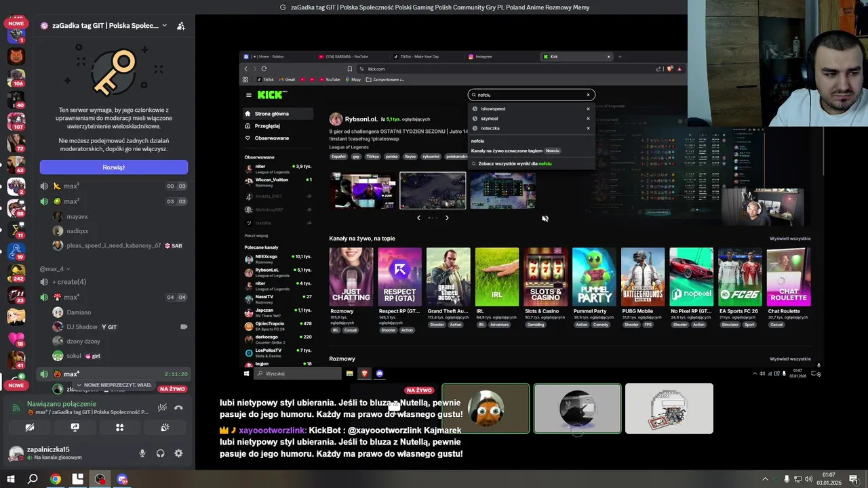
Task: Open soundboard in Discord voice panel
Action: (165, 428)
